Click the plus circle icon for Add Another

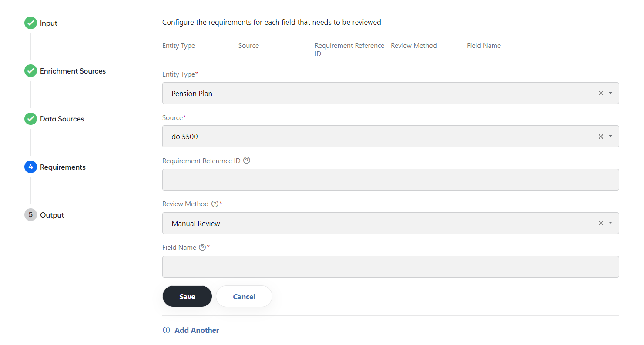point(166,330)
